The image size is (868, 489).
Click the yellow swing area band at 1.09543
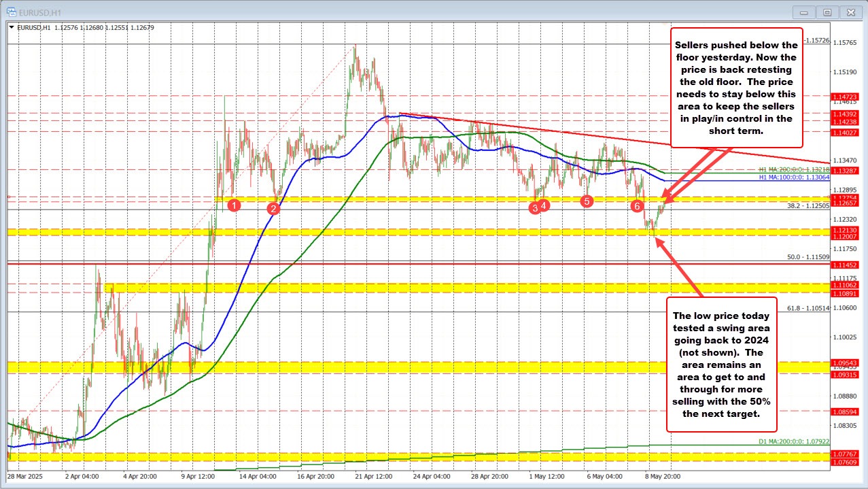408,368
